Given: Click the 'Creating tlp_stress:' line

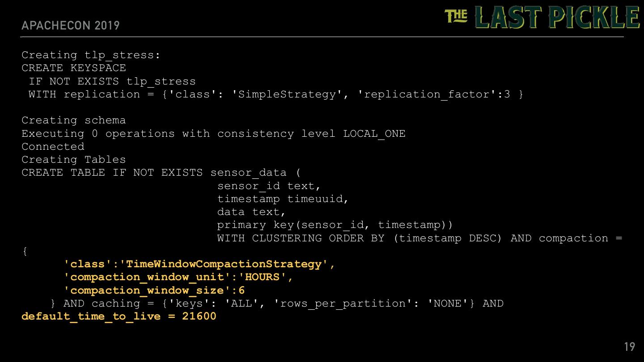Looking at the screenshot, I should (x=91, y=55).
